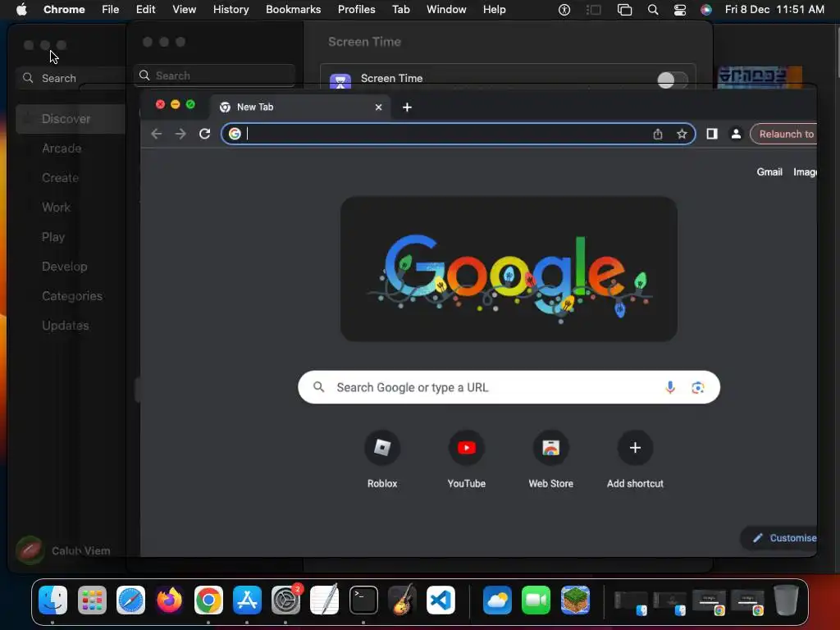Click the Customise button
840x630 pixels.
point(781,538)
